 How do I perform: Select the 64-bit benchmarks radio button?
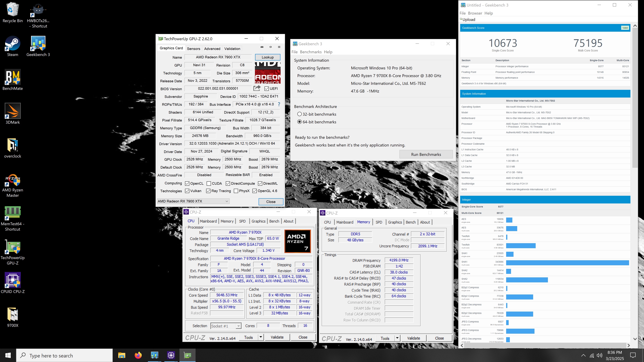tap(300, 122)
